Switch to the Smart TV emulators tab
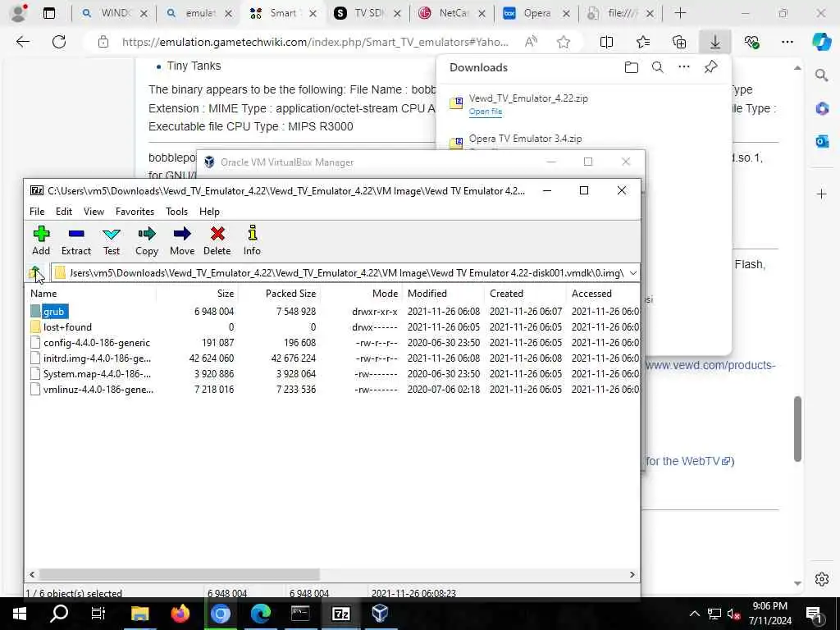 (283, 13)
